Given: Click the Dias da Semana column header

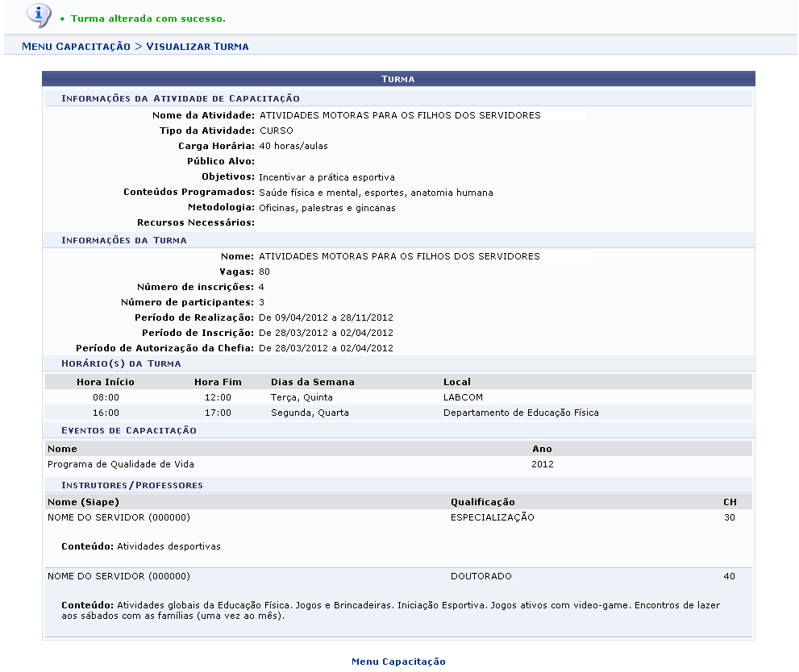Looking at the screenshot, I should (x=312, y=382).
